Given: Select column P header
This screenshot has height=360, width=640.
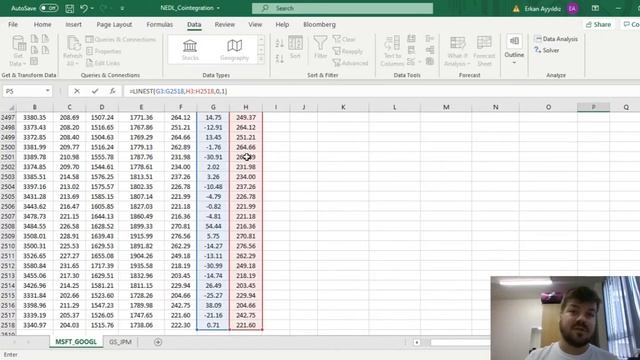Looking at the screenshot, I should (593, 107).
